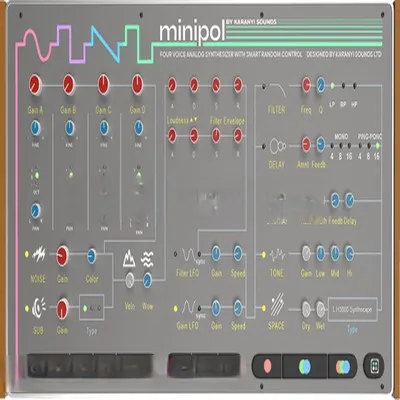Image resolution: width=400 pixels, height=400 pixels.
Task: Adjust the Gain B knob
Action: point(69,85)
